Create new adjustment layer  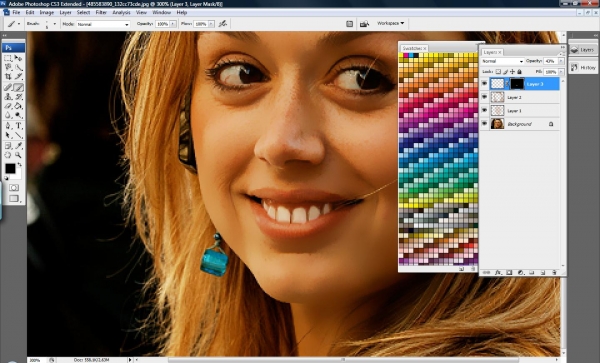520,272
